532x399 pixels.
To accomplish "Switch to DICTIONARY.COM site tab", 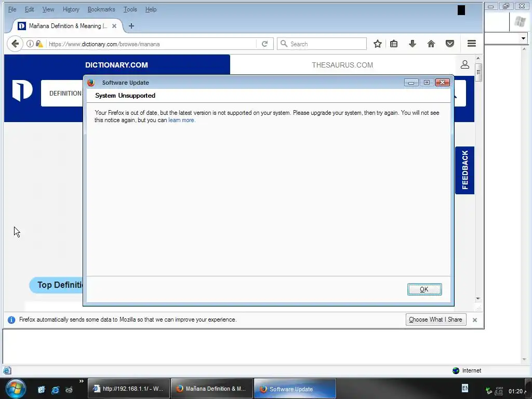I will tap(117, 65).
